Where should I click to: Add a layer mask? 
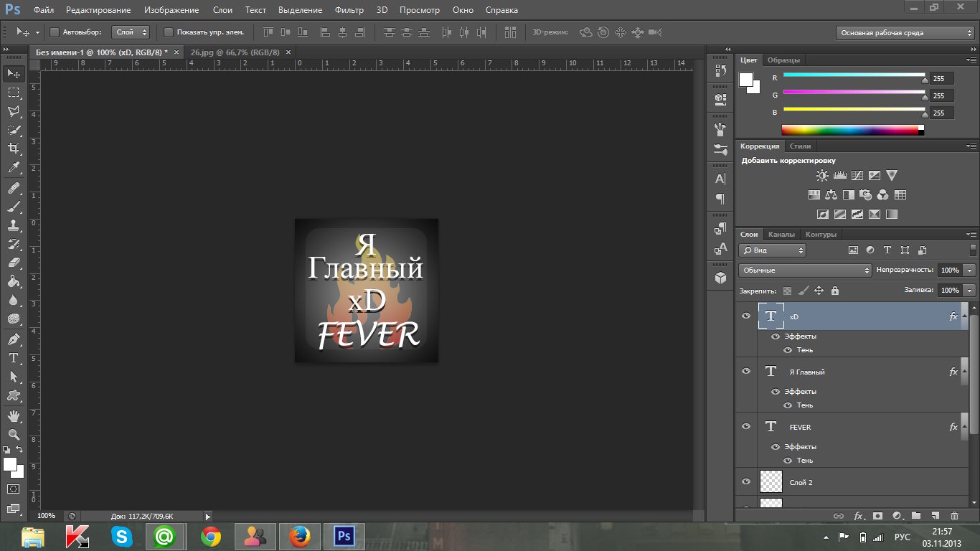click(877, 515)
